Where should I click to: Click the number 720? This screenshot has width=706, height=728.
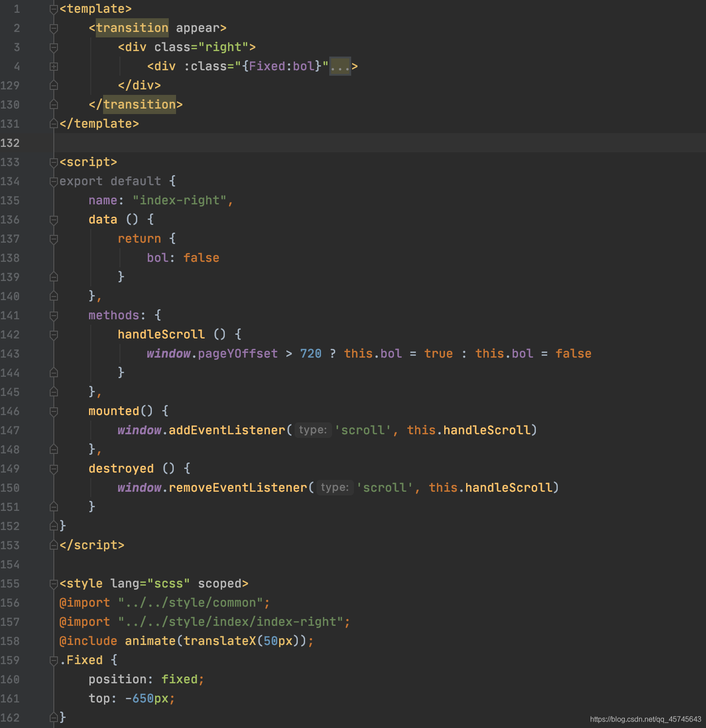point(311,354)
